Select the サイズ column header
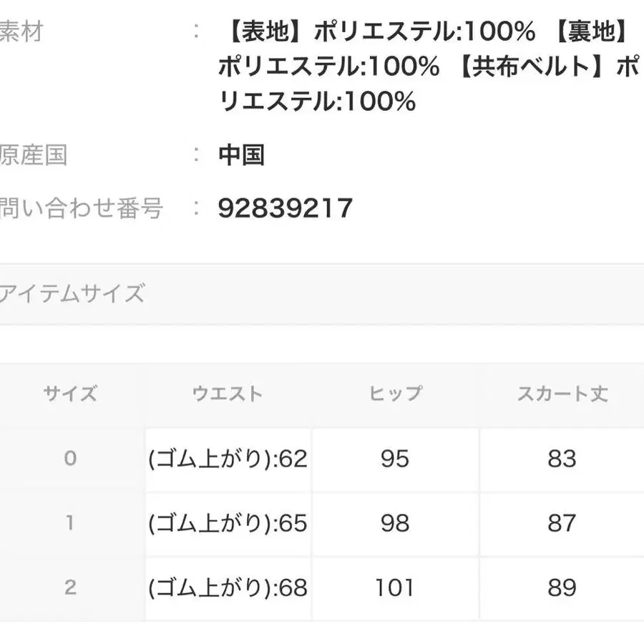Screen dimensions: 644x644 (71, 394)
